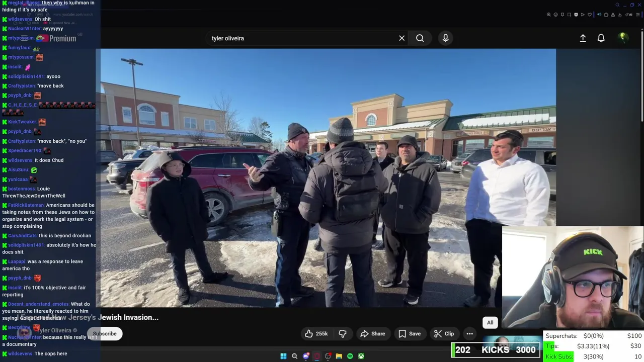Click the send/flow arrow toolbar icon
The image size is (644, 362).
(x=583, y=15)
